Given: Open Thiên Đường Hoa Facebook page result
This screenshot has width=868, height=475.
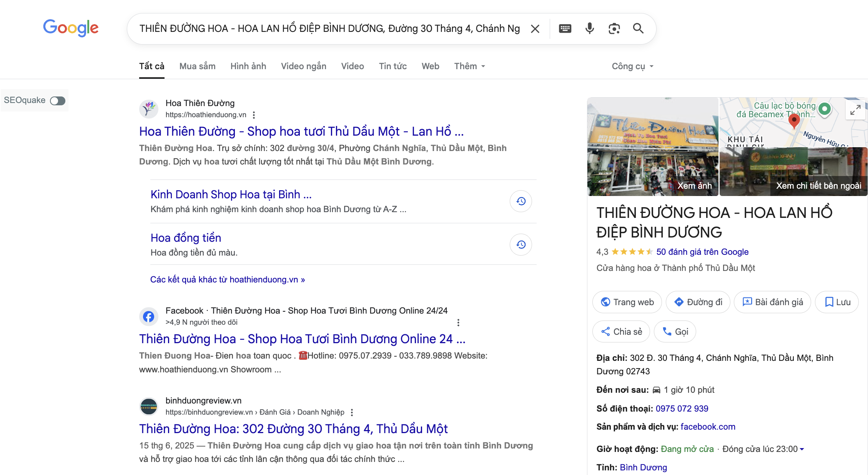Looking at the screenshot, I should [x=302, y=339].
